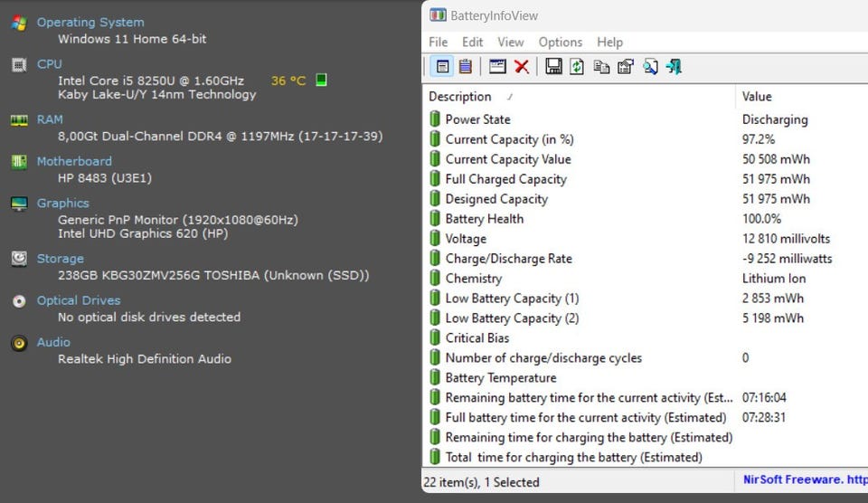This screenshot has width=868, height=503.
Task: Click the Windows flag Operating System icon
Action: point(19,23)
